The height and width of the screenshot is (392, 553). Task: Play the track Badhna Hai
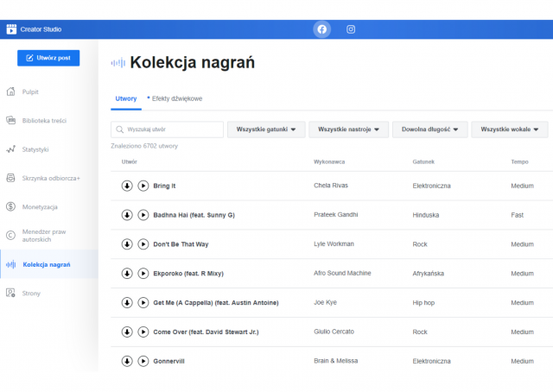point(143,215)
